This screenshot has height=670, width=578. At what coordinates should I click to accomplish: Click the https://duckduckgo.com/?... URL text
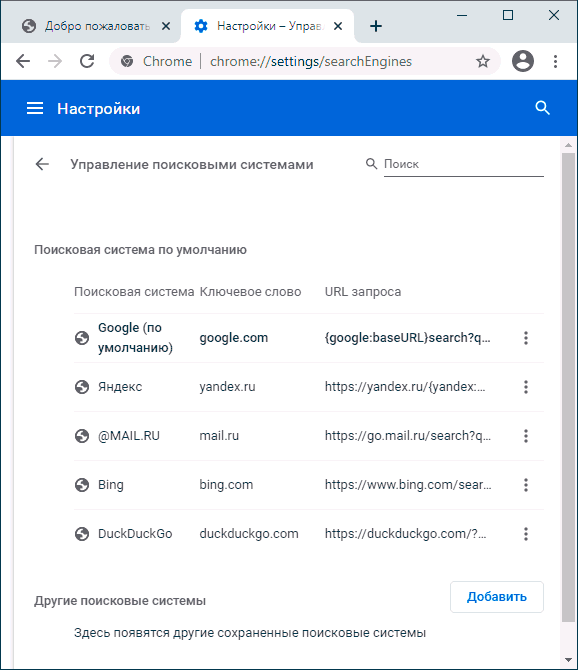405,534
